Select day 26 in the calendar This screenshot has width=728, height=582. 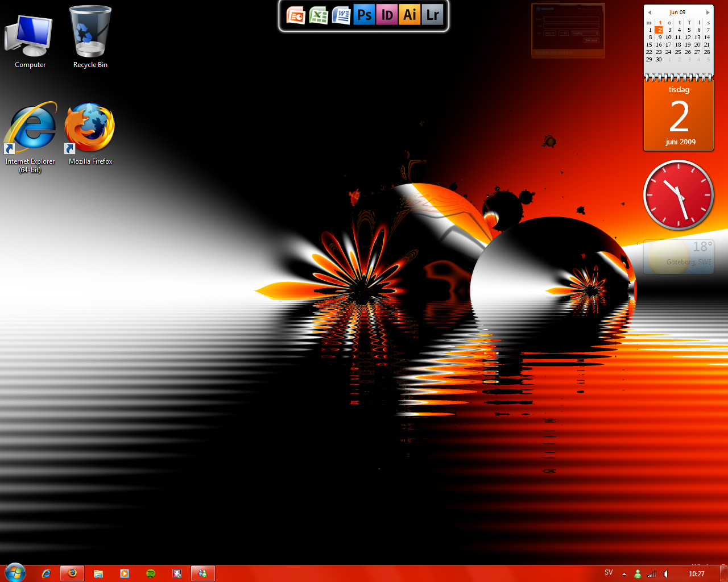688,52
